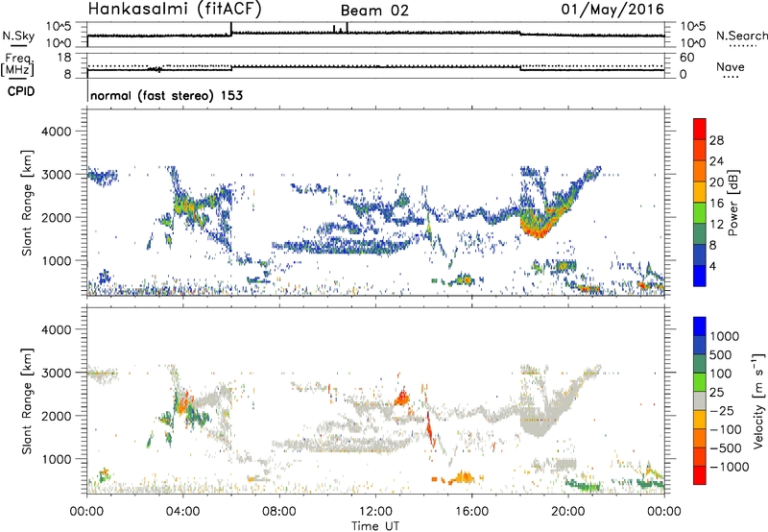This screenshot has height=532, width=768.
Task: Click the noise spike at 06:00 in N.Sky panel
Action: pyautogui.click(x=231, y=28)
